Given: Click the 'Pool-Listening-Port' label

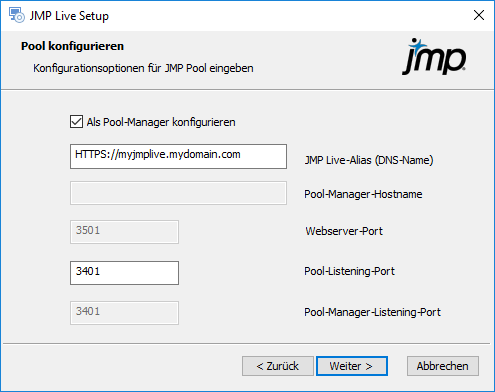Looking at the screenshot, I should coord(349,271).
